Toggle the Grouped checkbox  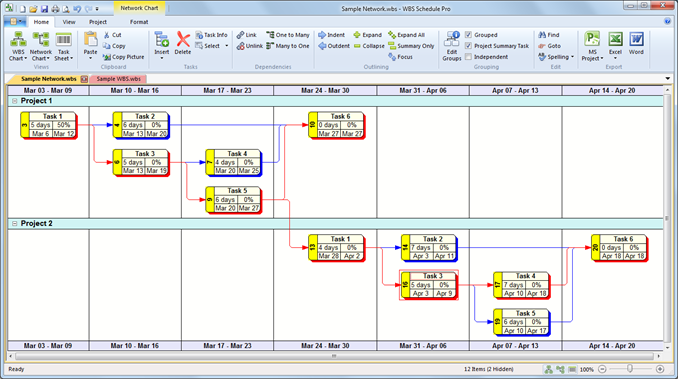click(468, 35)
